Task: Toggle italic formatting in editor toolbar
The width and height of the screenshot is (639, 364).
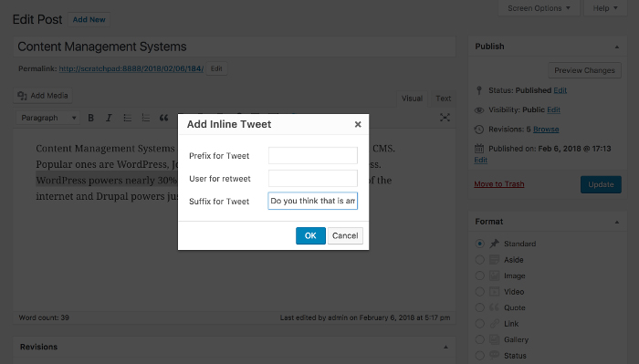Action: [x=109, y=118]
